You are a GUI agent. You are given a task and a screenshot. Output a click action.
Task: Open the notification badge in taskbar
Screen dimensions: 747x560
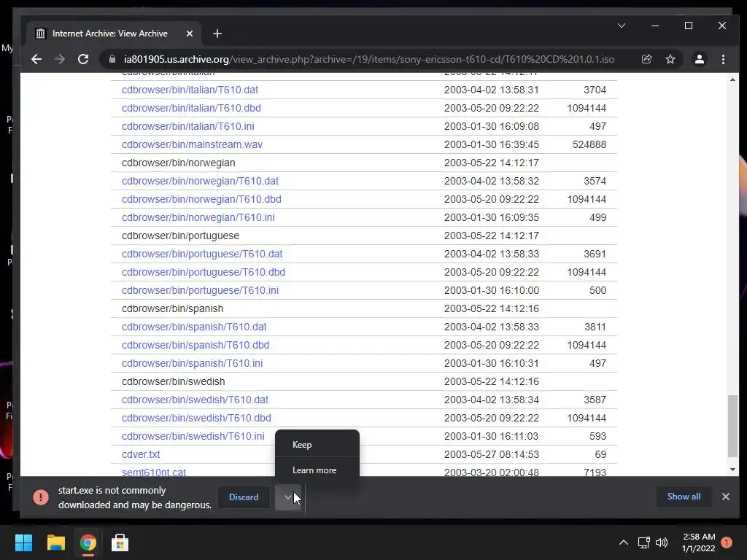pyautogui.click(x=727, y=542)
